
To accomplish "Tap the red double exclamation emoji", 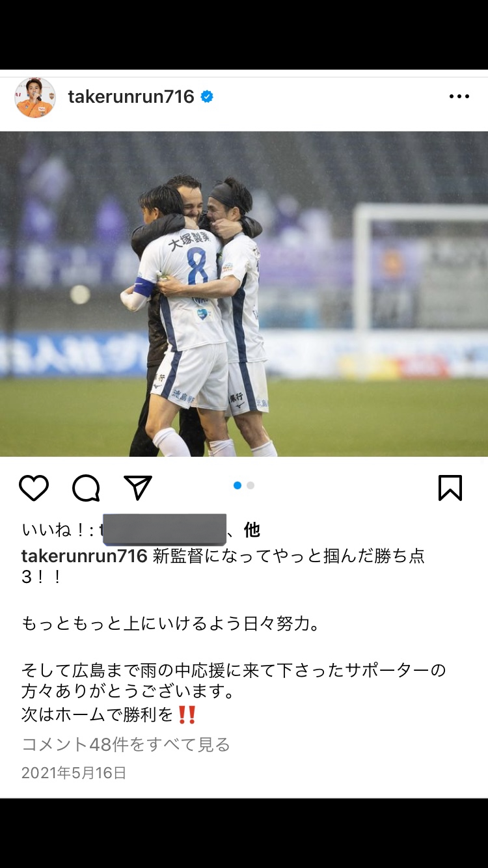I will [x=187, y=714].
